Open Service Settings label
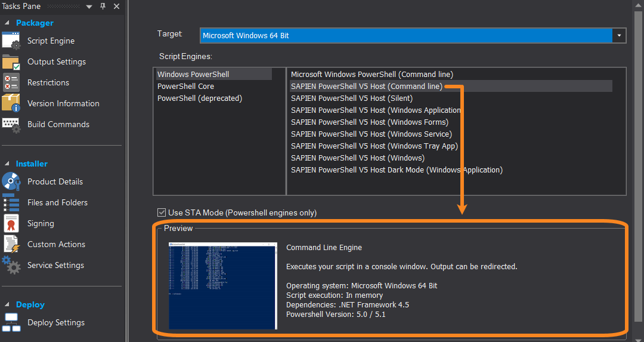Image resolution: width=644 pixels, height=342 pixels. tap(56, 265)
